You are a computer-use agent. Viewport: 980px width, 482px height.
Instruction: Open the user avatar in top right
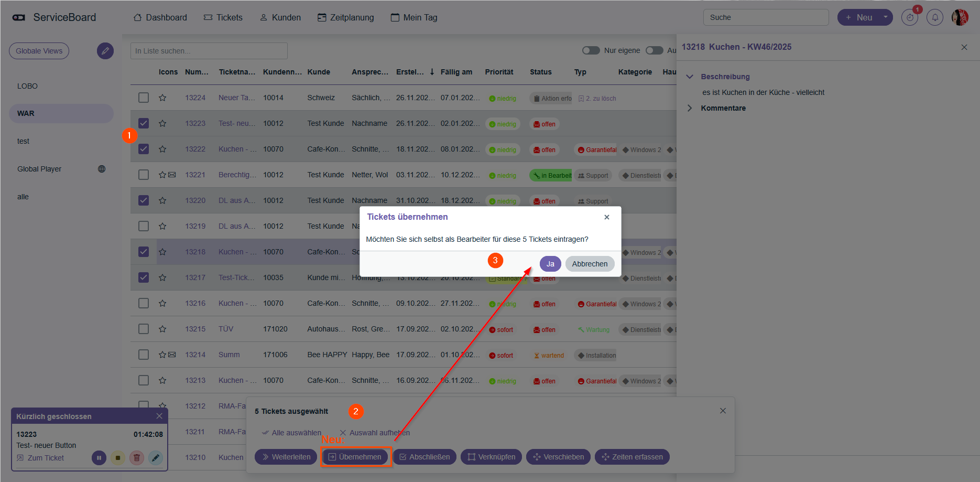(960, 17)
